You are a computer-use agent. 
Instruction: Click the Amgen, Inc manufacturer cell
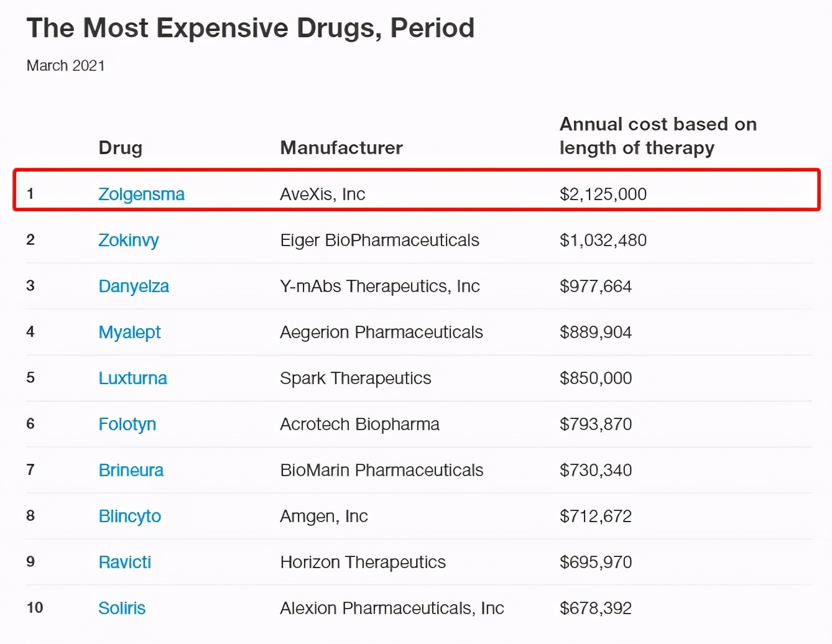click(323, 517)
